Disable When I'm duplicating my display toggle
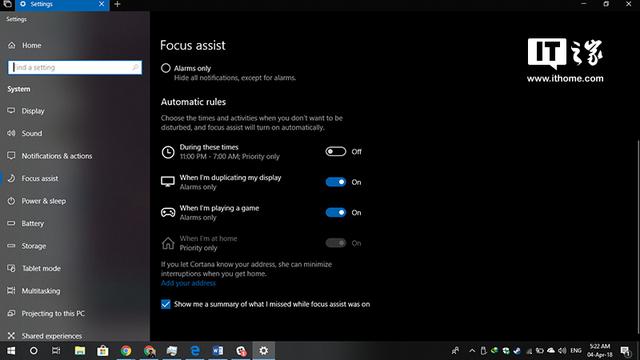The height and width of the screenshot is (360, 640). (x=336, y=182)
